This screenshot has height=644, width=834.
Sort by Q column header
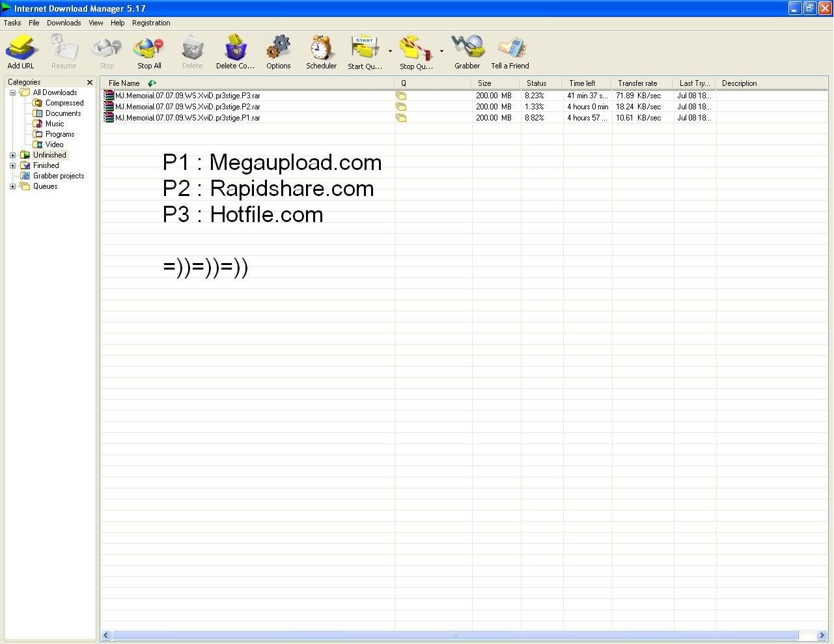(x=433, y=83)
